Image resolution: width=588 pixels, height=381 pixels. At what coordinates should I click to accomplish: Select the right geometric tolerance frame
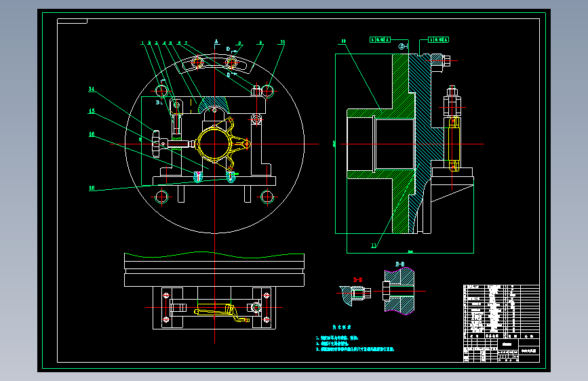tap(438, 39)
